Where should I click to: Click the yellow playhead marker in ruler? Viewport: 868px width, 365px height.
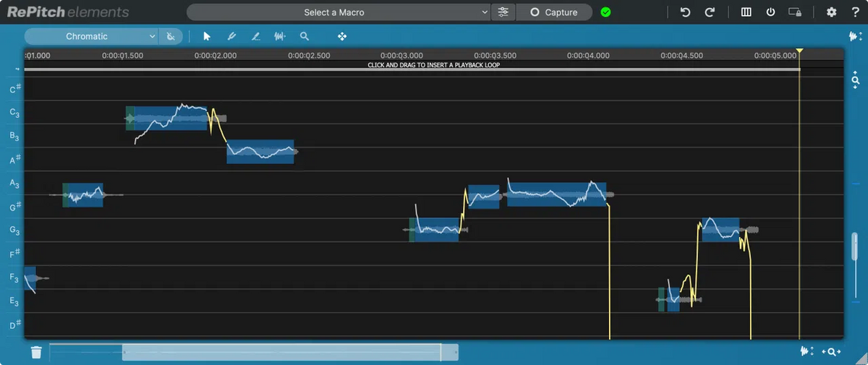coord(799,51)
